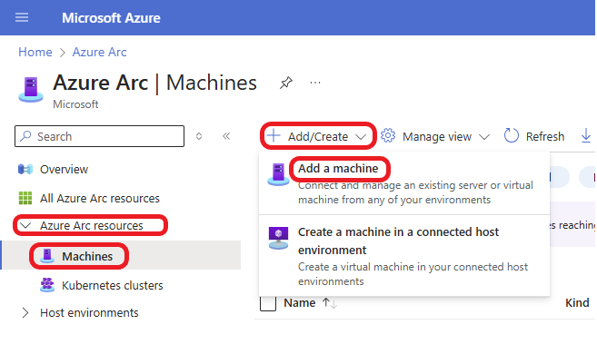Focus the sidebar Search field
The image size is (597, 364).
click(x=99, y=136)
